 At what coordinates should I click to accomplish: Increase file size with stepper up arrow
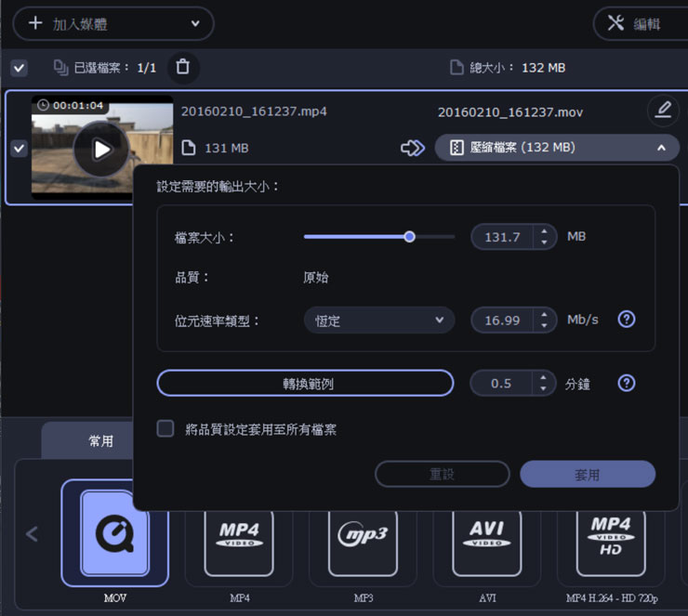(544, 231)
